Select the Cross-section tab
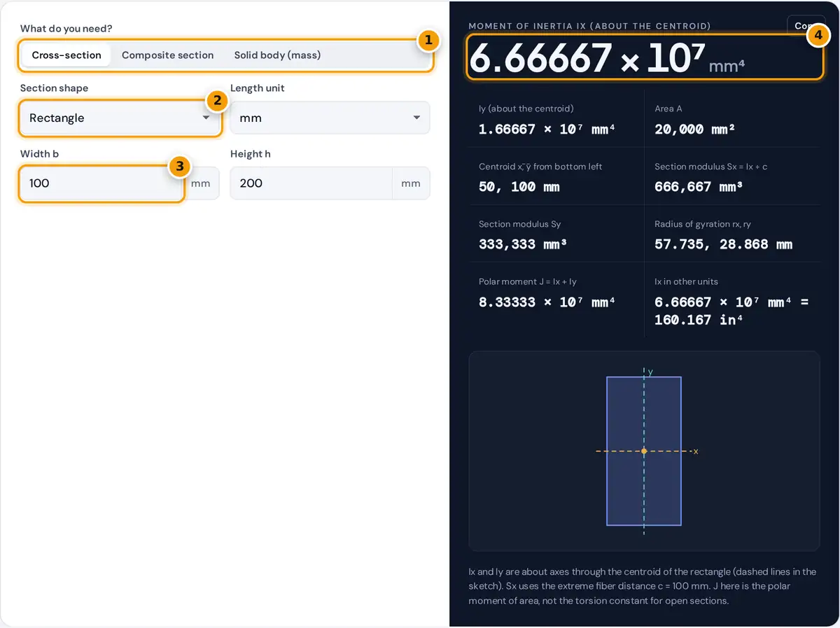Image resolution: width=840 pixels, height=628 pixels. click(x=66, y=55)
